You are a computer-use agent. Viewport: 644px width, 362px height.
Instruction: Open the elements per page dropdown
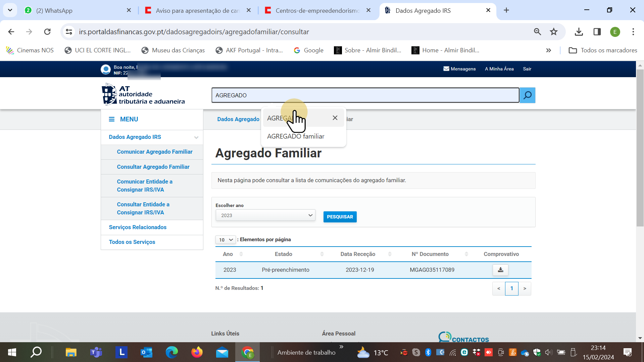tap(226, 240)
